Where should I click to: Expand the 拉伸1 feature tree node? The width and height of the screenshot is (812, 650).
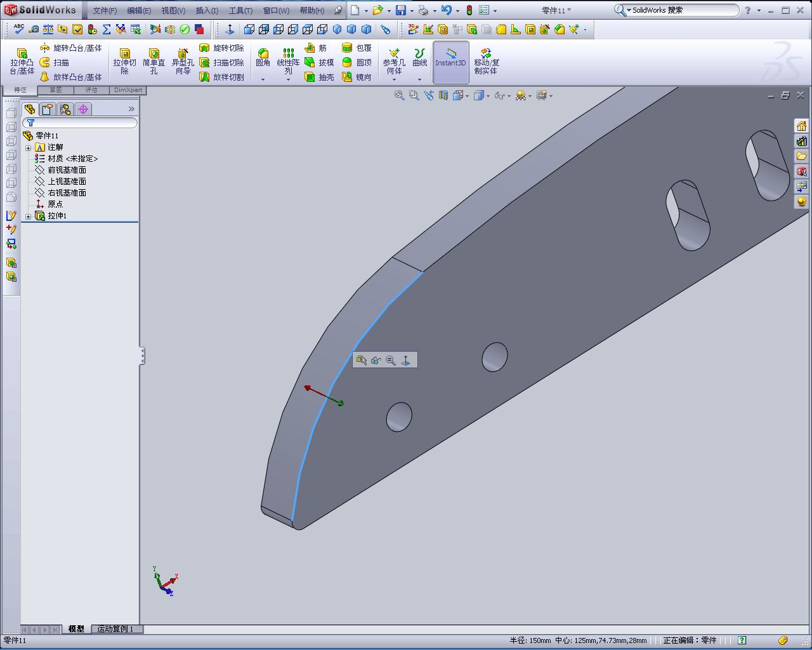(28, 216)
